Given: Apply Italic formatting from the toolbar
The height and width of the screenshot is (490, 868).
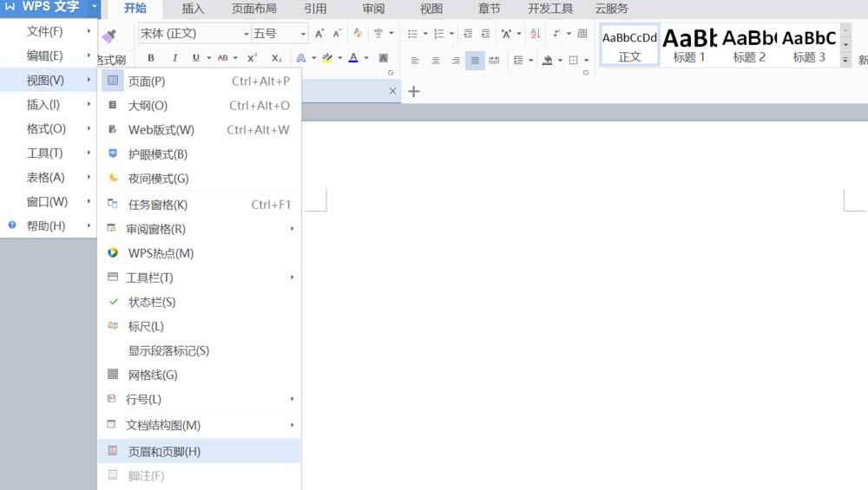Looking at the screenshot, I should (x=174, y=58).
